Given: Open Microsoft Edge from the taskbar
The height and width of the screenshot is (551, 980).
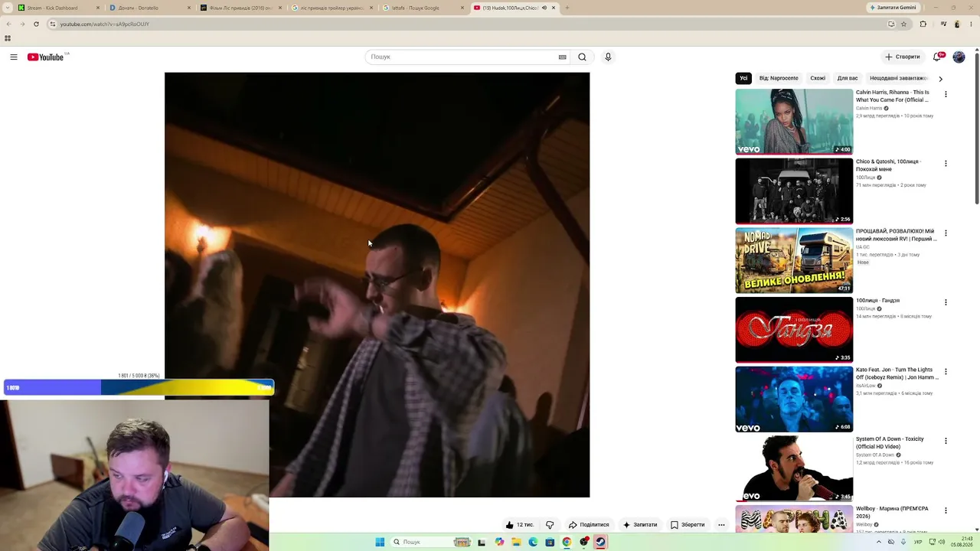Looking at the screenshot, I should pos(533,542).
